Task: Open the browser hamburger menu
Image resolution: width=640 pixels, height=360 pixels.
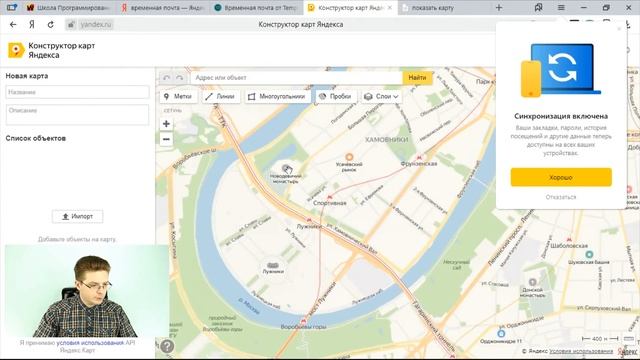Action: [x=561, y=7]
